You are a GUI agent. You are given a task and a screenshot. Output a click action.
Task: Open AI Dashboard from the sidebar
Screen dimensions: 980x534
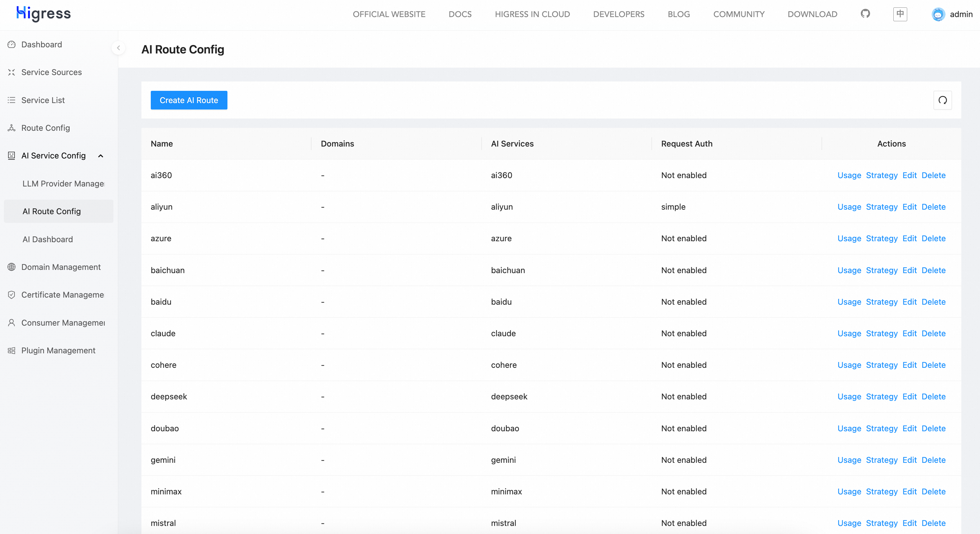pyautogui.click(x=48, y=239)
